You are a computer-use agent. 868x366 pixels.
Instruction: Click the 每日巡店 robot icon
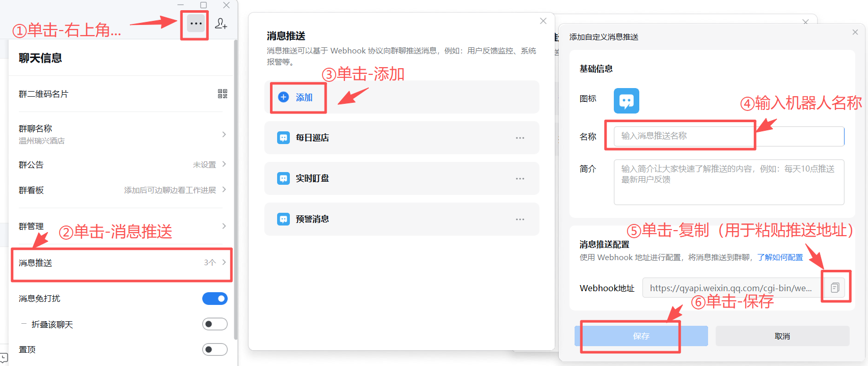pos(283,137)
